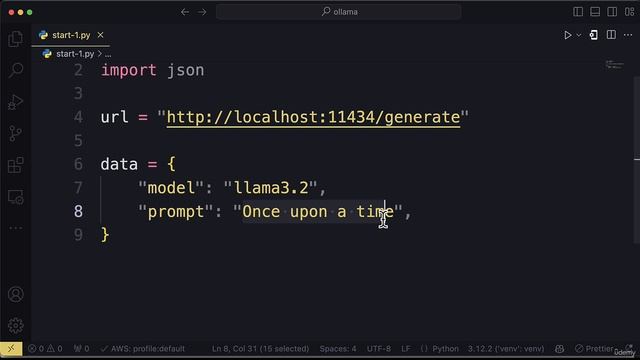
Task: Click start-1.py in the breadcrumb
Action: point(75,54)
